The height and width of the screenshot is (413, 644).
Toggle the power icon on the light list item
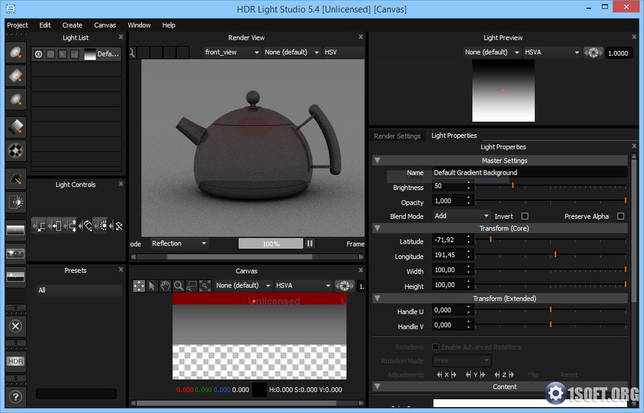tap(39, 54)
